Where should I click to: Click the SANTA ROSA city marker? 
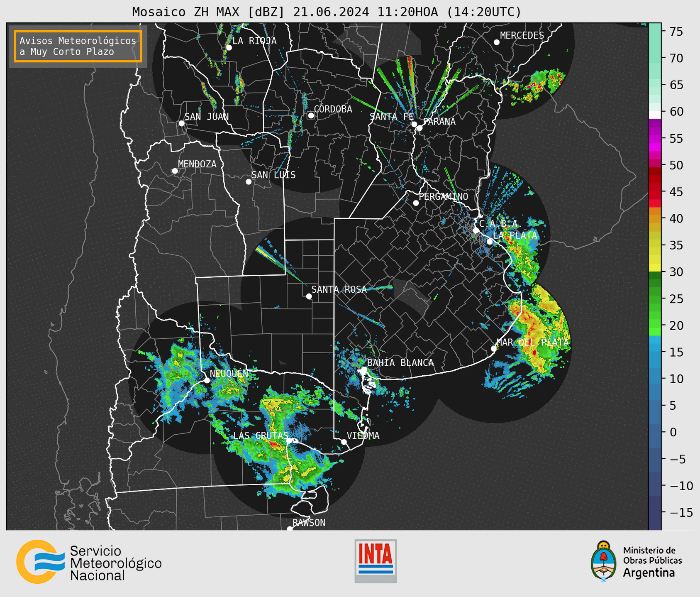click(x=309, y=296)
